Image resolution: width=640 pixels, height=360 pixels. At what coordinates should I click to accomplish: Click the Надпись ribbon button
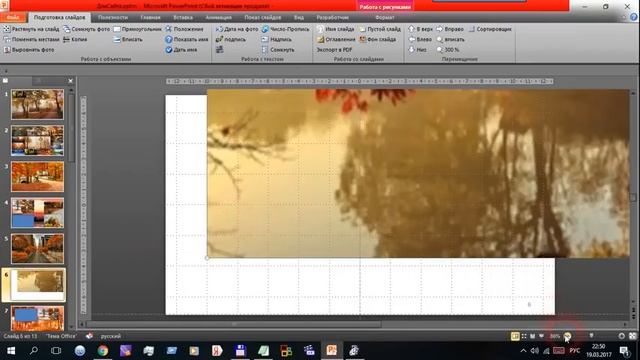[x=277, y=39]
